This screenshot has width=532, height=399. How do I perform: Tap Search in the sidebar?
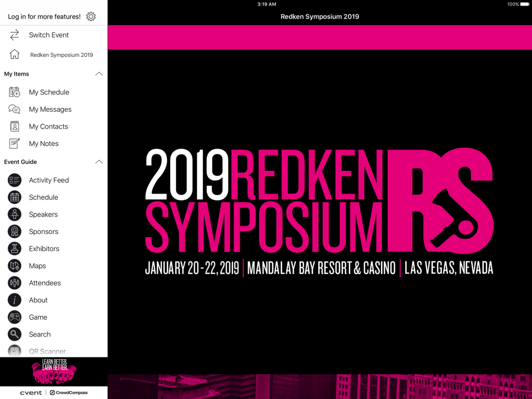point(40,334)
